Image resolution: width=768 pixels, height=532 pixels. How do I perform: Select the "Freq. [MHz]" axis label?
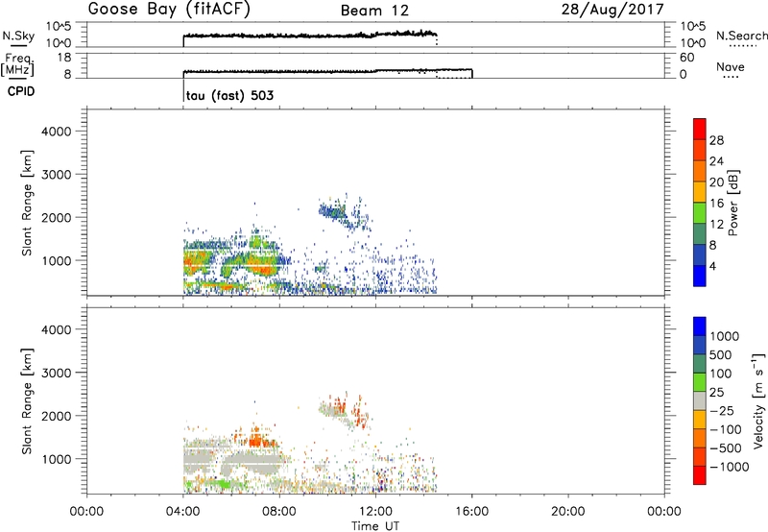pyautogui.click(x=17, y=64)
